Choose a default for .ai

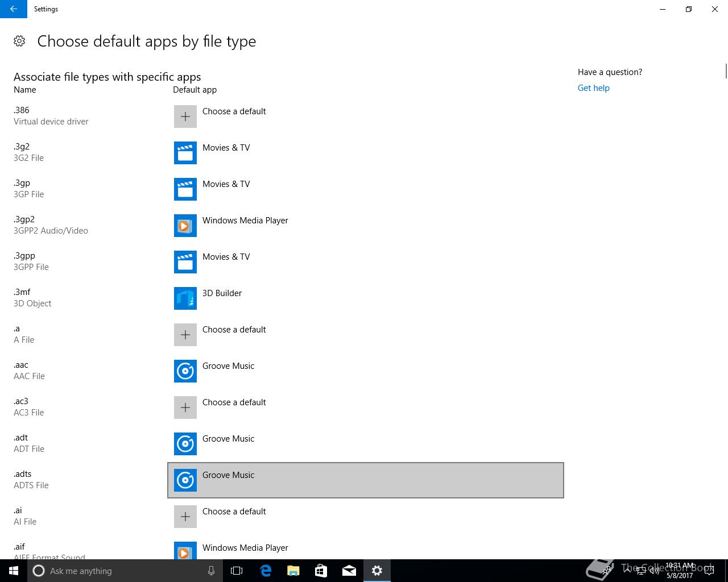(x=366, y=517)
